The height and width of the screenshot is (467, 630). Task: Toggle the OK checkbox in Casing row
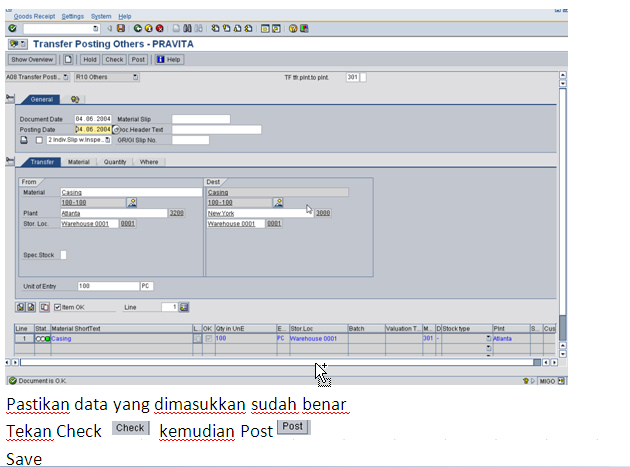click(x=208, y=339)
